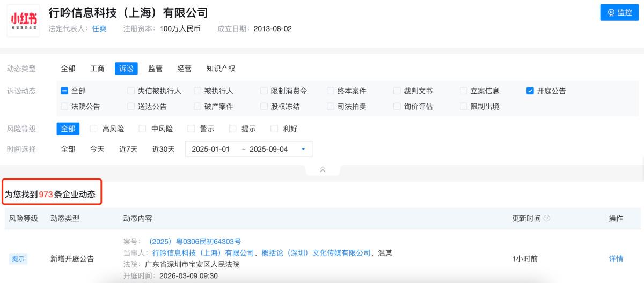Select the 监管 dynamic type tab
This screenshot has height=283, width=644.
(x=155, y=69)
